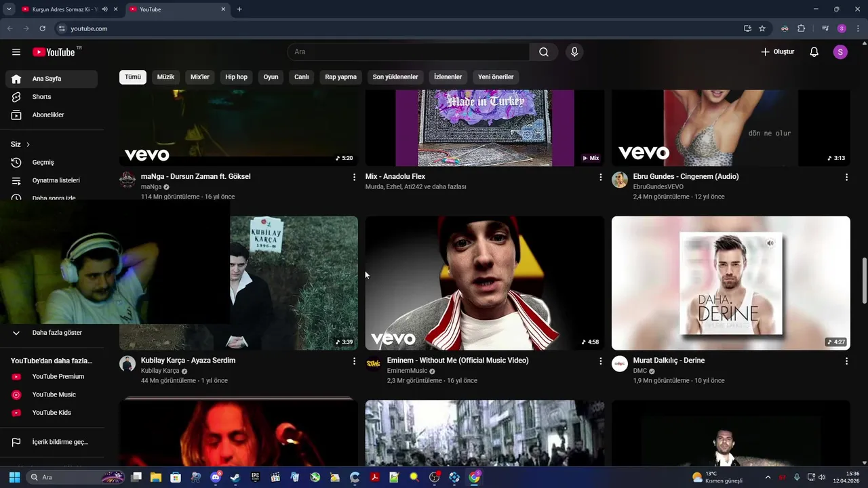Open options menu for Kubilay Karça Ayaza Serdim
The height and width of the screenshot is (488, 868).
click(354, 361)
